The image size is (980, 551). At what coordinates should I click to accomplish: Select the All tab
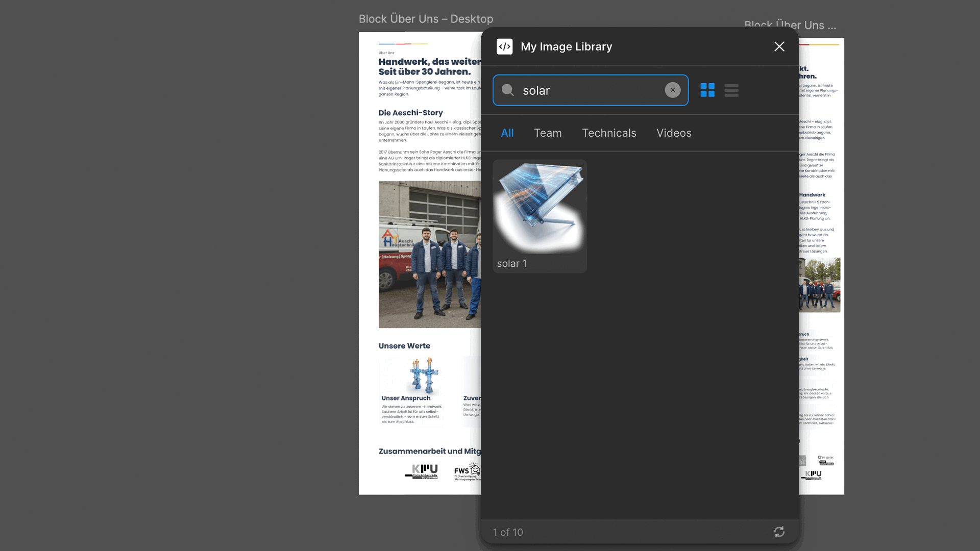pyautogui.click(x=507, y=133)
